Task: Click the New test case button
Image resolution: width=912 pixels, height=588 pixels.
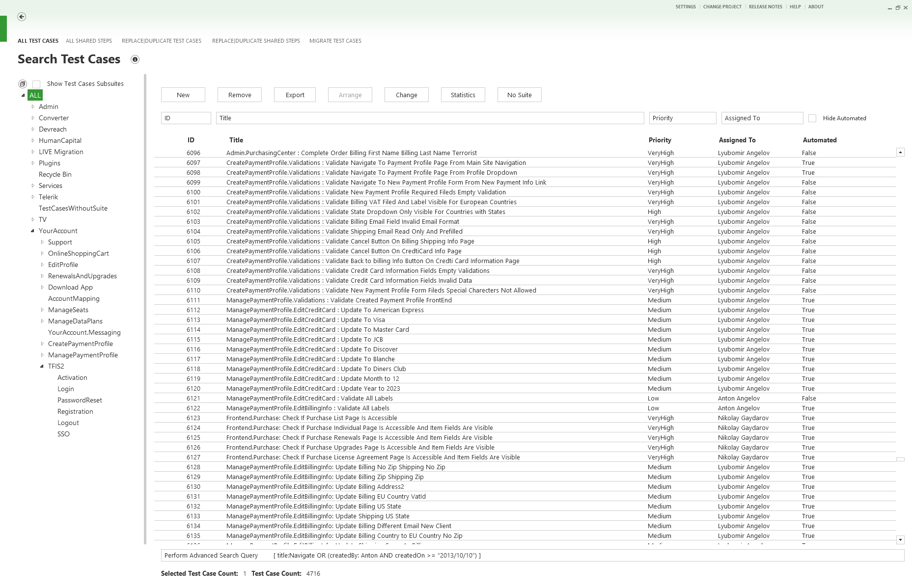Action: click(183, 95)
